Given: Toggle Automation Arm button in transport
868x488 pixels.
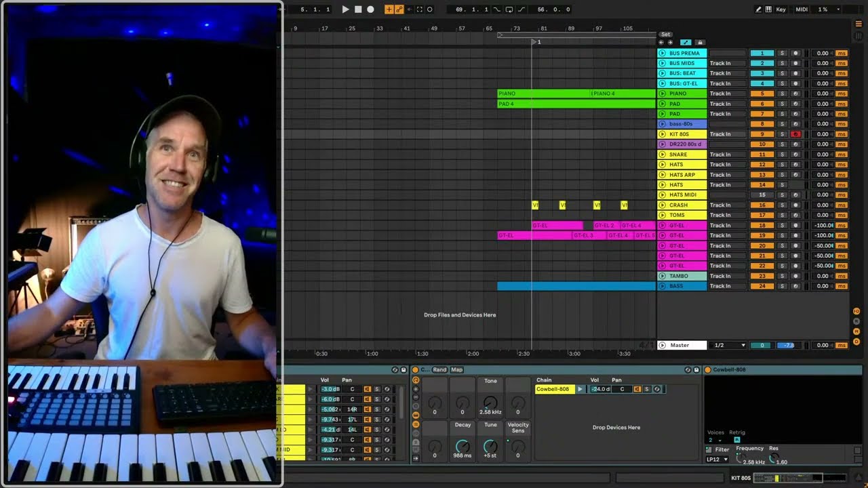Looking at the screenshot, I should (x=399, y=9).
